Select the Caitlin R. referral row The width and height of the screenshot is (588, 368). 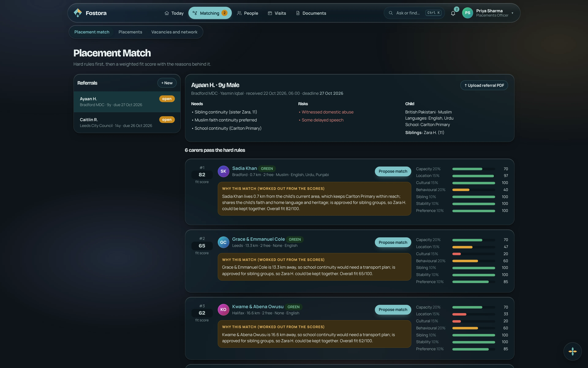click(127, 122)
